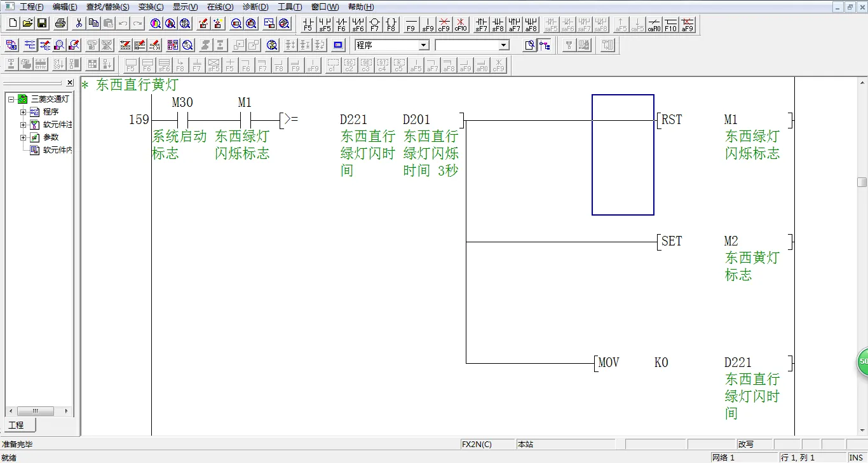Expand the 参数 tree node
868x463 pixels.
point(24,137)
